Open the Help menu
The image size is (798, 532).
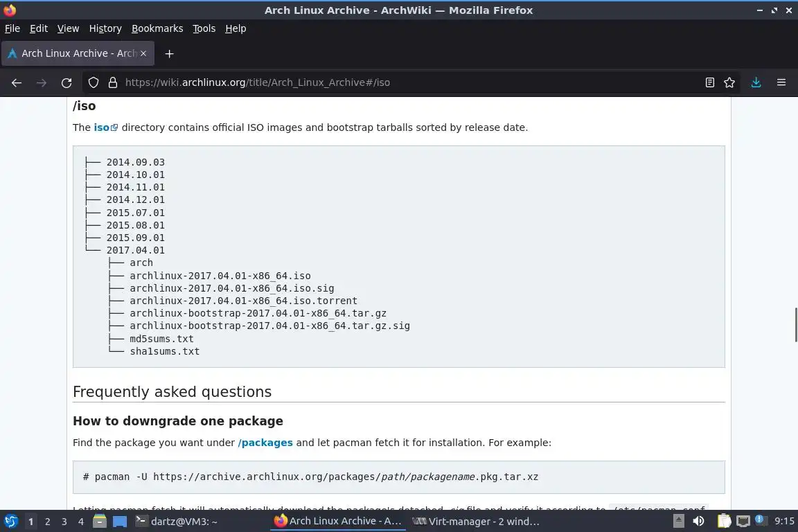click(x=236, y=28)
